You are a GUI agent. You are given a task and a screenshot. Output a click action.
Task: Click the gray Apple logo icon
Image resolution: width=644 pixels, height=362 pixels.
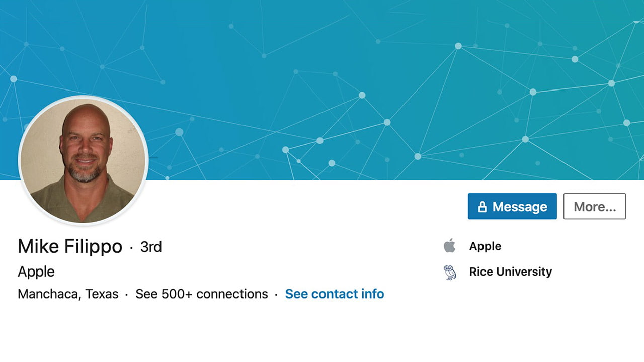click(449, 246)
